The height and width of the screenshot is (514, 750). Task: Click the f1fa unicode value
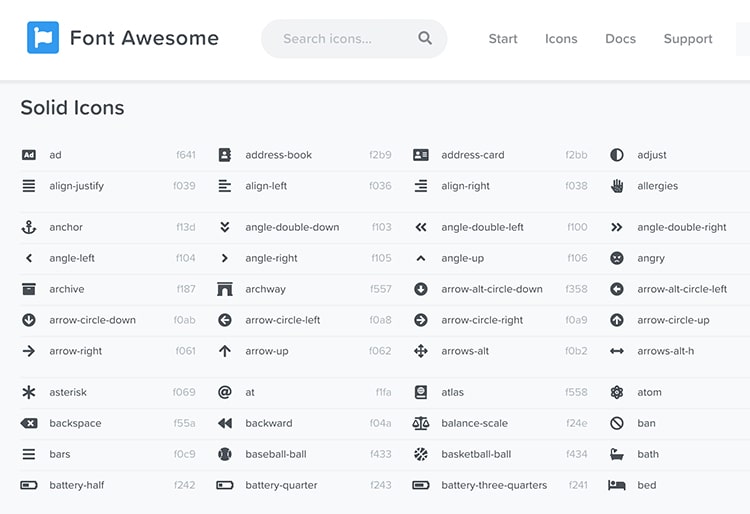coord(384,392)
